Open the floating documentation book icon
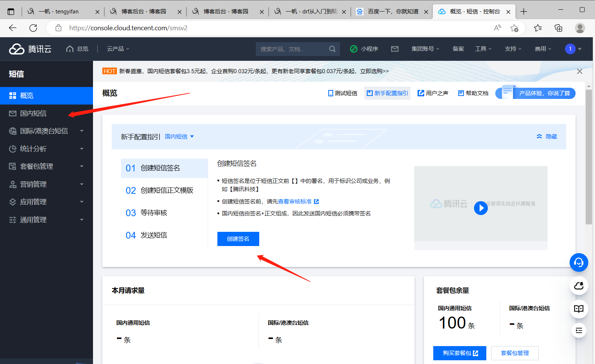The height and width of the screenshot is (364, 595). pos(579,309)
